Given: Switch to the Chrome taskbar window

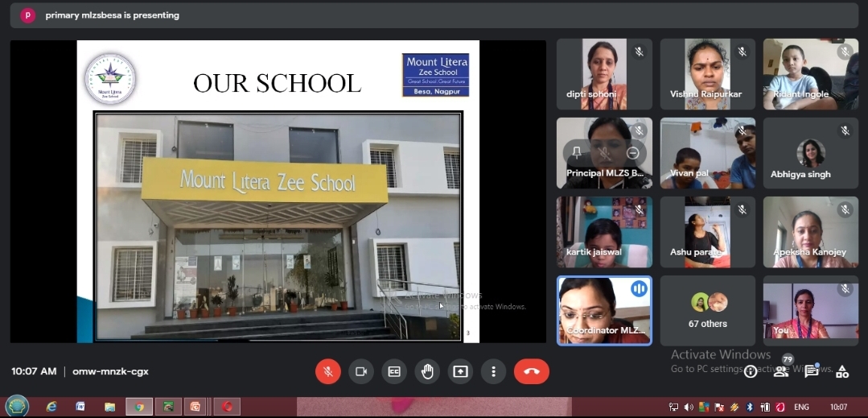Looking at the screenshot, I should pyautogui.click(x=139, y=407).
